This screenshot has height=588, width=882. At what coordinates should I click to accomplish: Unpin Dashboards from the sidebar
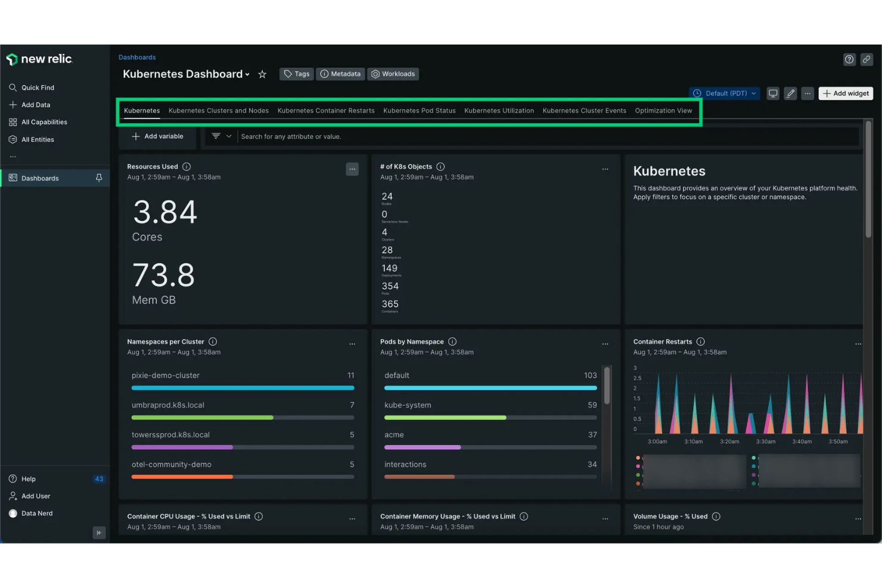coord(99,178)
